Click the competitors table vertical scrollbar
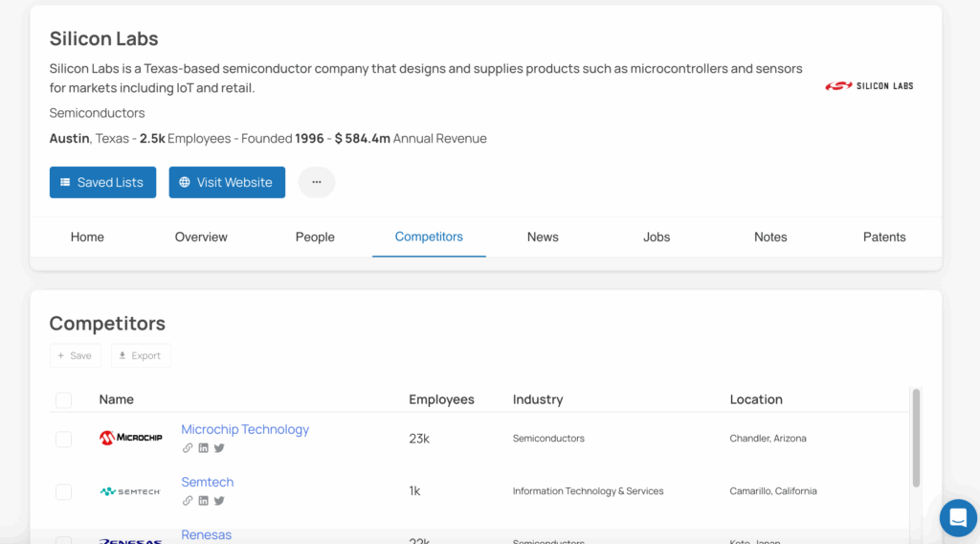Screen dimensions: 980x544 pos(916,437)
